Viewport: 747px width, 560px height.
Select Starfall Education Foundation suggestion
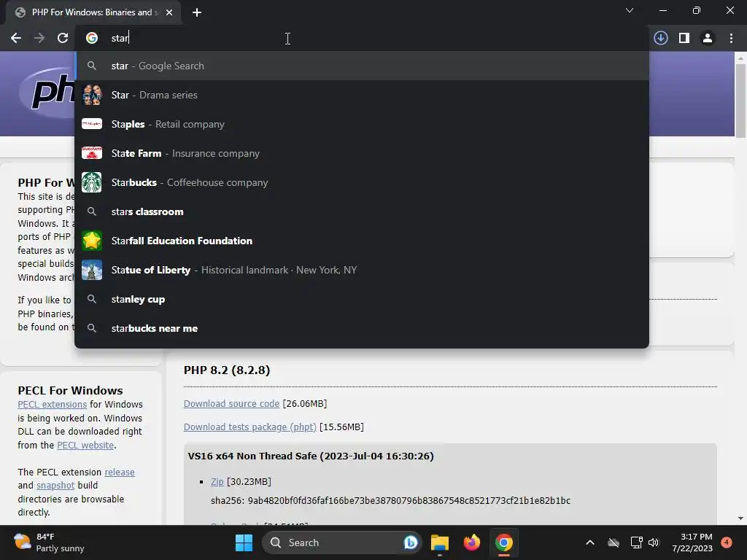[362, 241]
